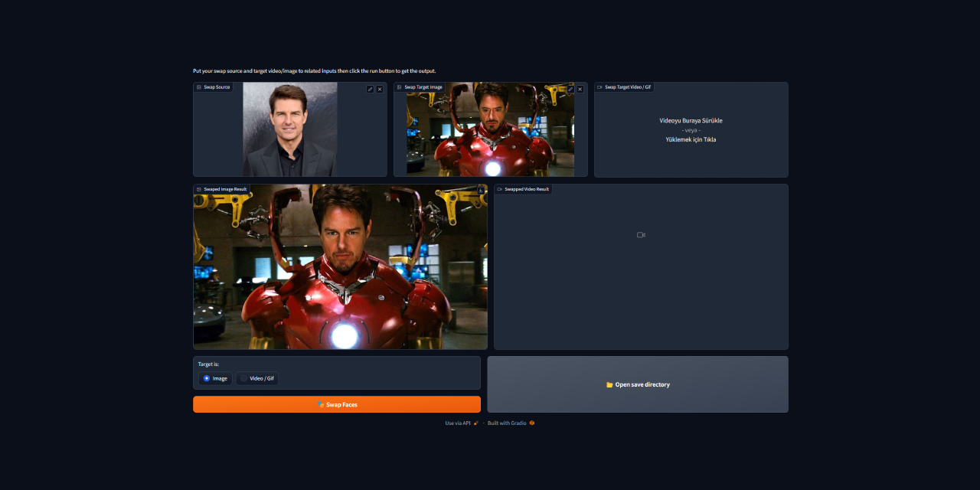Image resolution: width=980 pixels, height=490 pixels.
Task: Click the swapped Iron Man result image
Action: coord(339,266)
